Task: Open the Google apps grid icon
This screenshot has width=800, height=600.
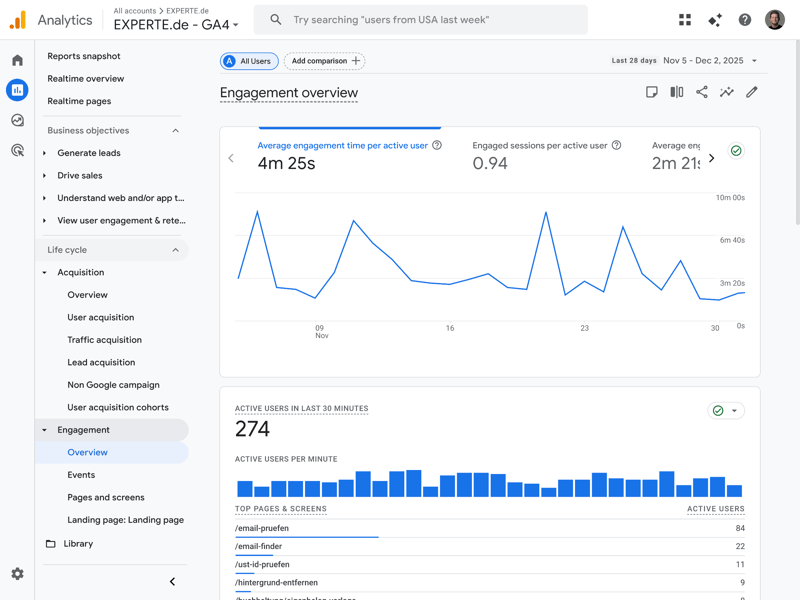Action: coord(685,20)
